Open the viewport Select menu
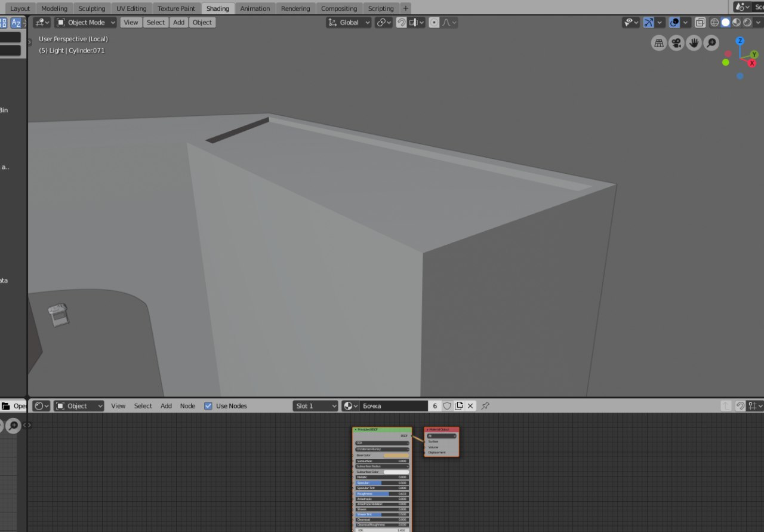Image resolution: width=764 pixels, height=532 pixels. [x=156, y=23]
